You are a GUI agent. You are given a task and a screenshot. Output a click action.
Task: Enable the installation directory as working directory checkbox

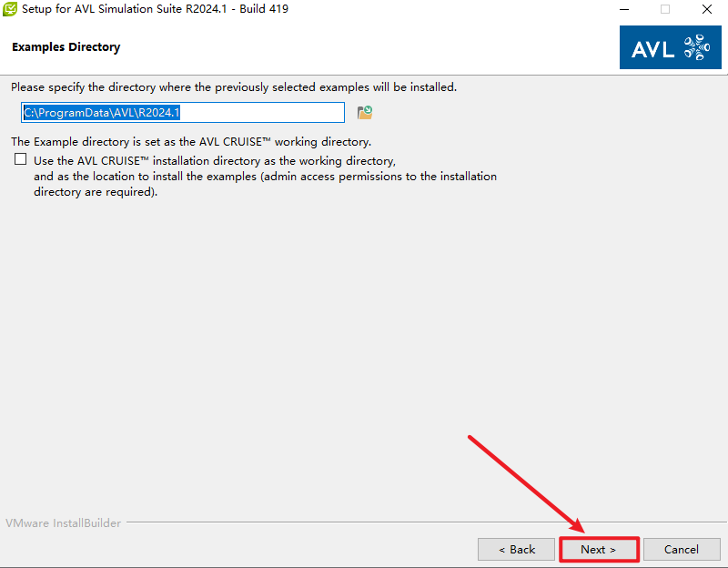coord(21,159)
